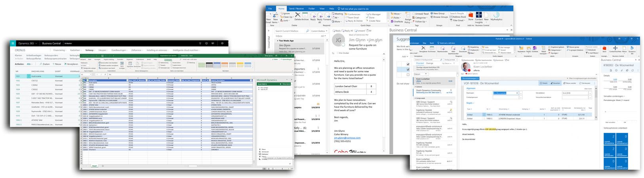Select the Ontwerpen tab in Excel
Screen dimensions: 644x178
pos(168,59)
